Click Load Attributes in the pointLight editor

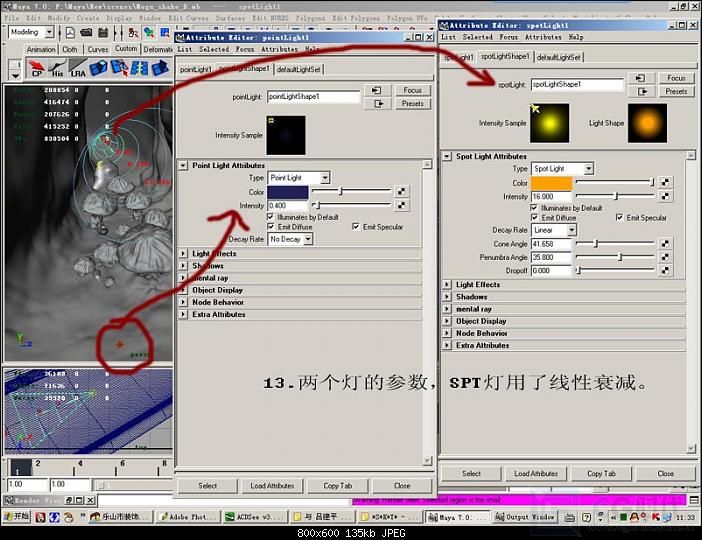coord(272,486)
